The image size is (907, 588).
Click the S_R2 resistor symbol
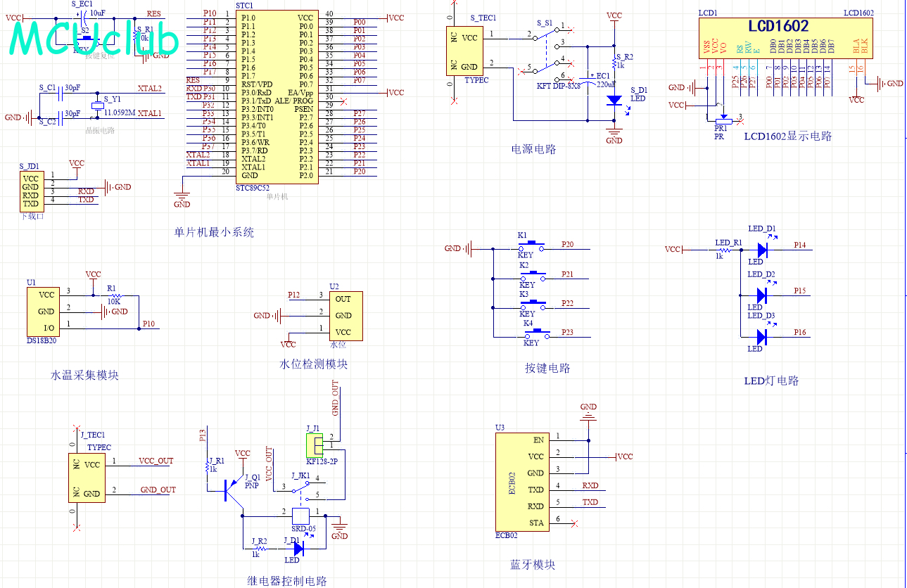614,64
